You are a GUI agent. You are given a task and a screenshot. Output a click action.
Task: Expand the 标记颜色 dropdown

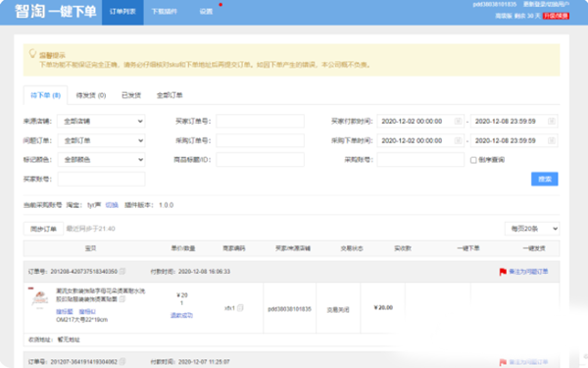pyautogui.click(x=101, y=160)
